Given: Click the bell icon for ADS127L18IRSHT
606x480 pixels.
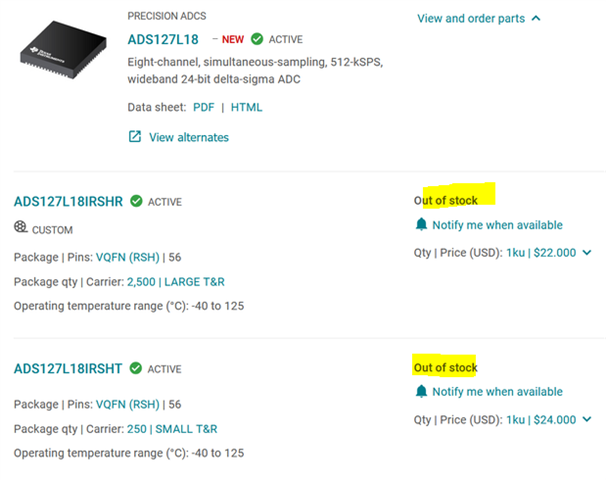Looking at the screenshot, I should tap(421, 392).
